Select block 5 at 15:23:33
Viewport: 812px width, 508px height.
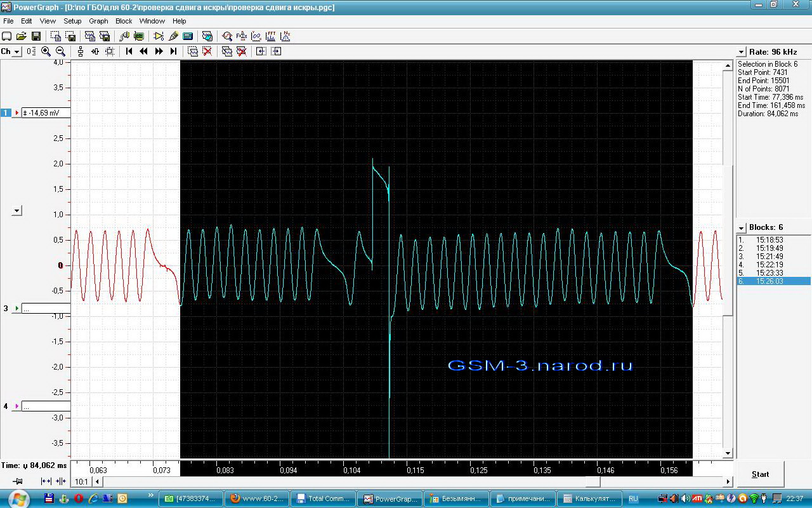tap(773, 273)
